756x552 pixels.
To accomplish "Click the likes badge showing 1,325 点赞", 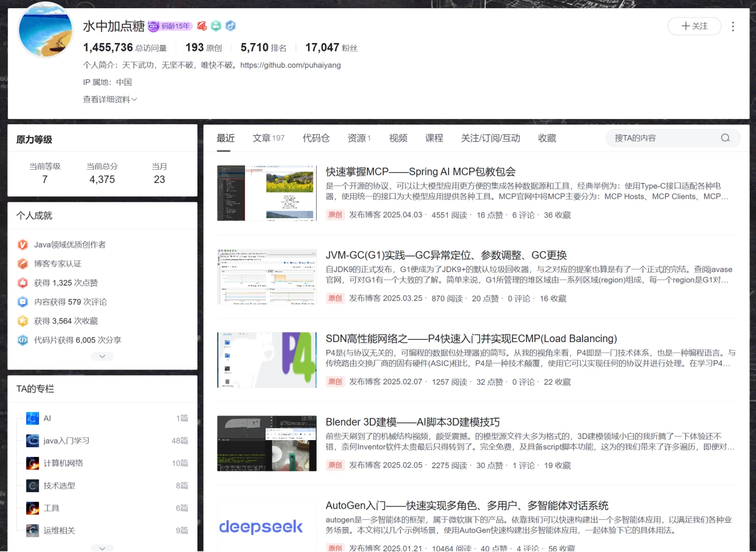I will pos(23,283).
